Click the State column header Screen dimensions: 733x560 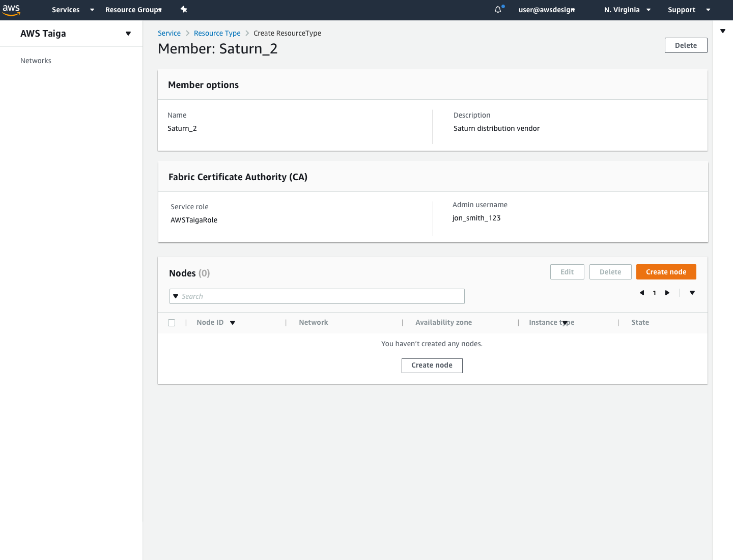coord(640,322)
